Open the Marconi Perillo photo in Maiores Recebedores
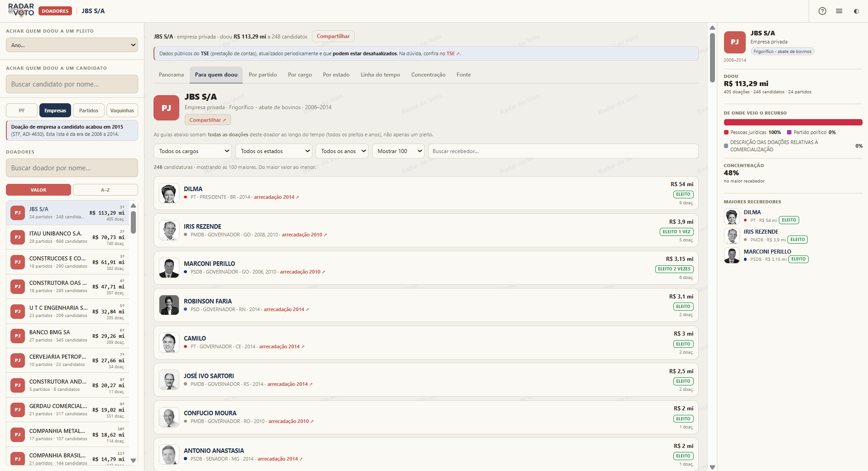 732,255
